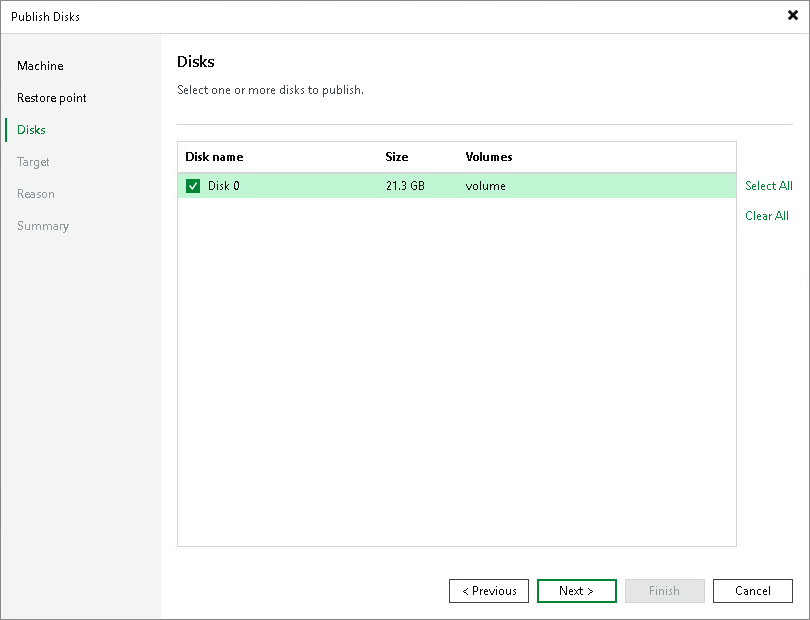Open the Reason step
Screen dimensions: 810x620
(x=35, y=193)
